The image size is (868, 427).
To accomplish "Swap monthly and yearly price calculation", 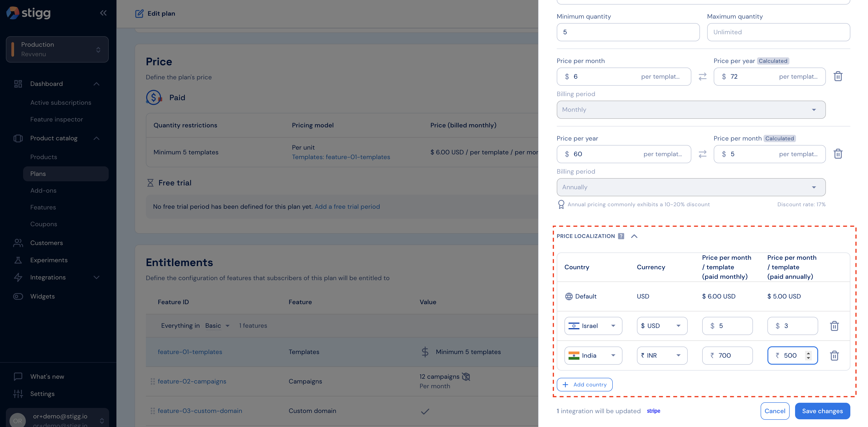I will tap(702, 77).
